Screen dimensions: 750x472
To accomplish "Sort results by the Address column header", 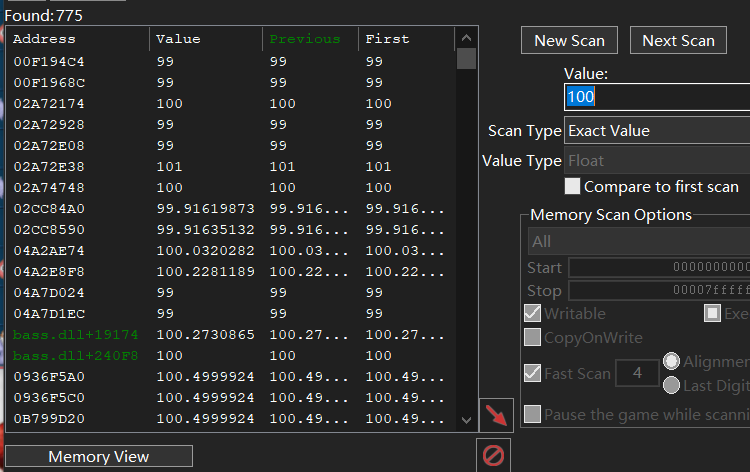I will pos(78,39).
